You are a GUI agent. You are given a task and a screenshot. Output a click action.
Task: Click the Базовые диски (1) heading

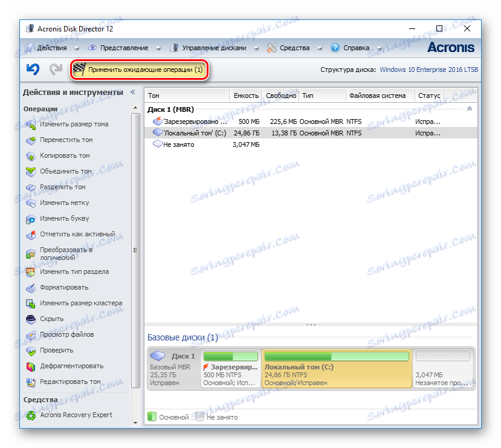click(183, 338)
